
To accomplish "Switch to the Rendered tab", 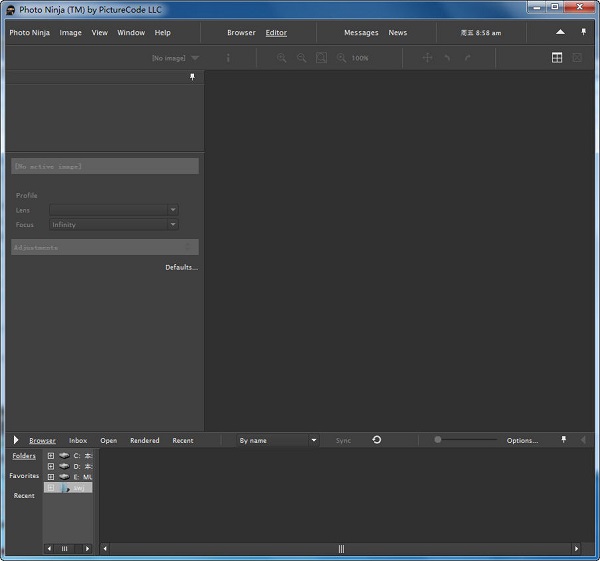I will pos(144,440).
